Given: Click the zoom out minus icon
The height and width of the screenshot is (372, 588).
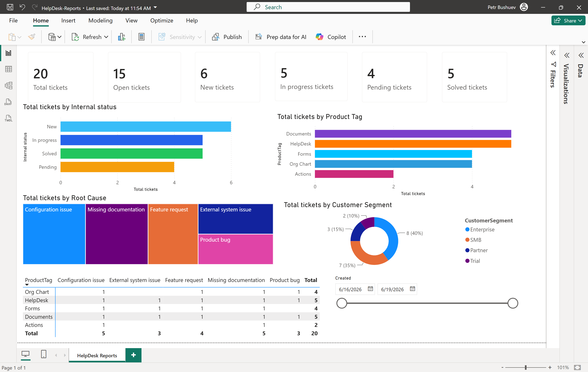Looking at the screenshot, I should (x=502, y=367).
